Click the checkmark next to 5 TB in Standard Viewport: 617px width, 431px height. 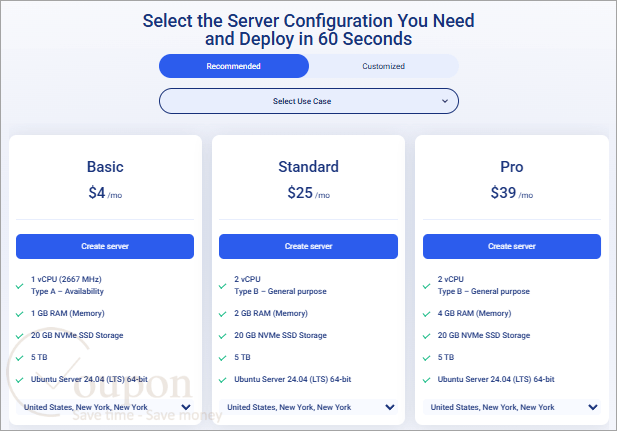tap(223, 358)
